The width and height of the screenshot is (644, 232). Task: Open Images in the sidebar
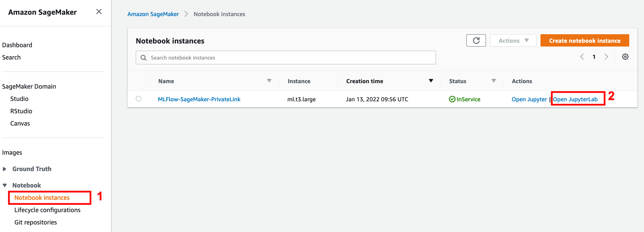pyautogui.click(x=12, y=153)
